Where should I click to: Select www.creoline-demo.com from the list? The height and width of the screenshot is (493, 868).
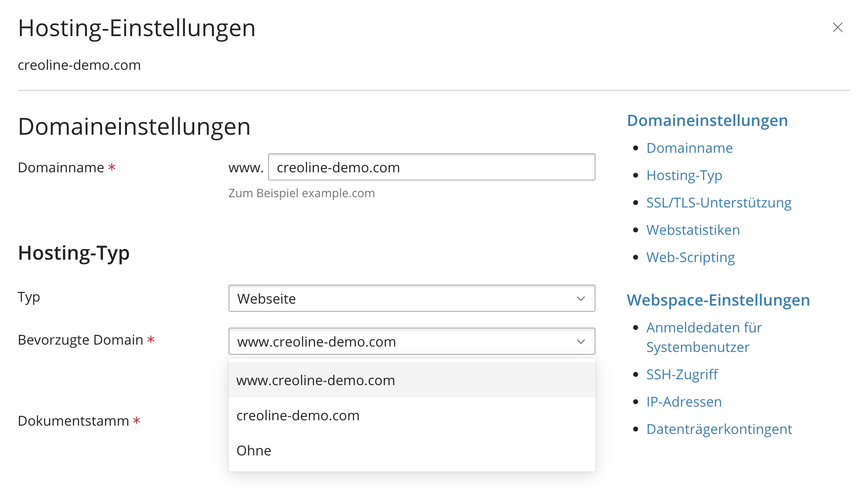click(412, 380)
